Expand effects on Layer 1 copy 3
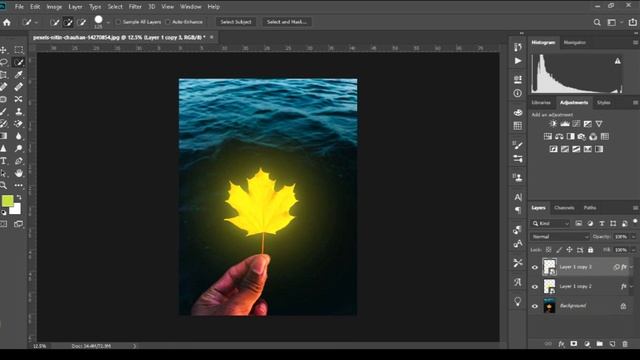640x360 pixels. pyautogui.click(x=631, y=267)
